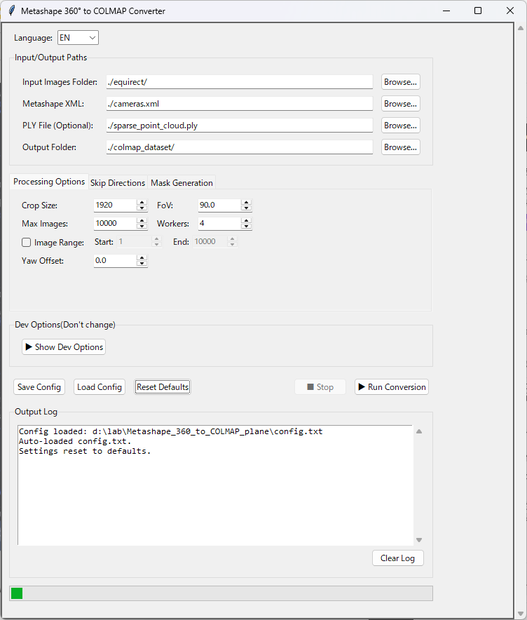This screenshot has width=527, height=620.
Task: Minimize the converter window
Action: click(446, 11)
